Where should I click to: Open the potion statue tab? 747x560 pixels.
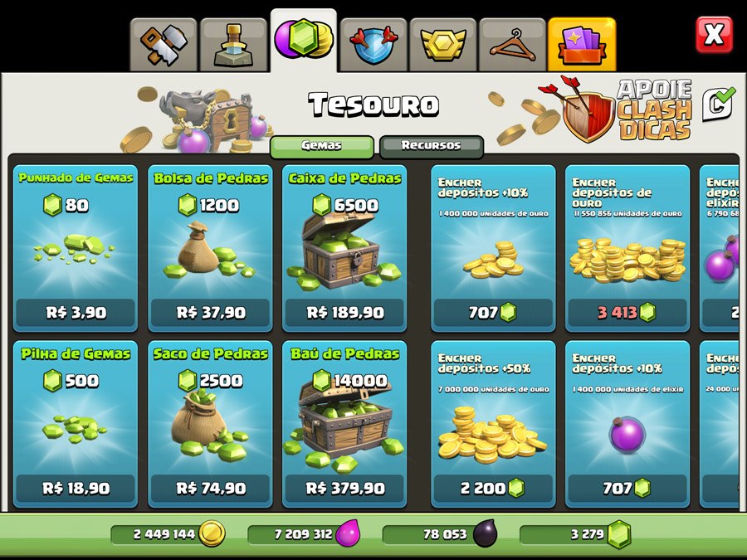tap(233, 45)
